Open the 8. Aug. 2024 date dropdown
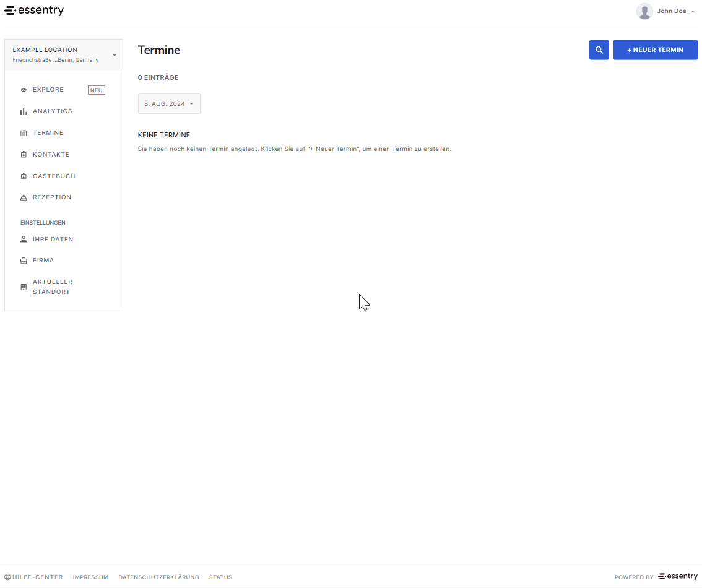The width and height of the screenshot is (702, 588). tap(169, 103)
